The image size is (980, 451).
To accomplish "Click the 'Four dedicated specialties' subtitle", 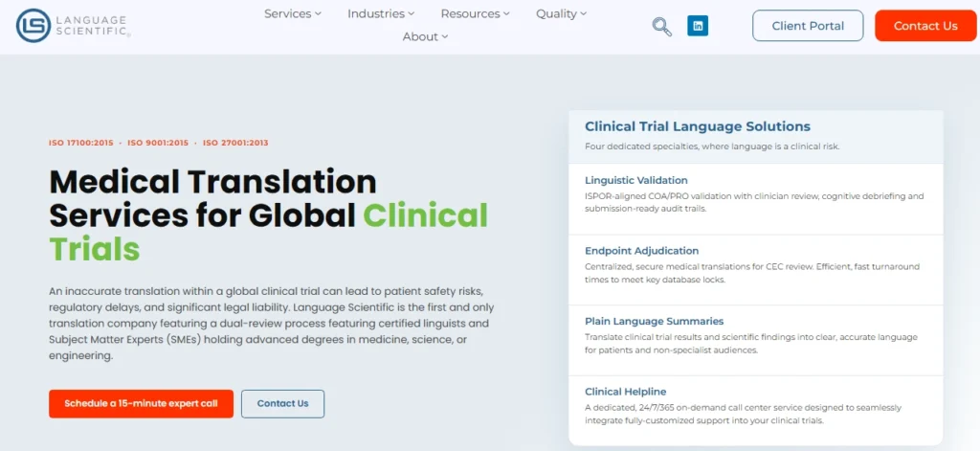I will pyautogui.click(x=712, y=147).
